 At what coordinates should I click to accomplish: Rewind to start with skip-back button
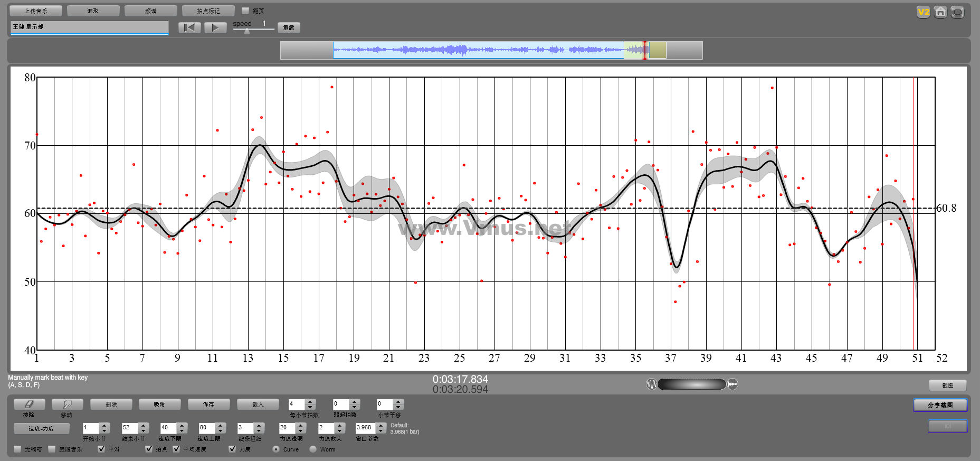click(x=189, y=28)
